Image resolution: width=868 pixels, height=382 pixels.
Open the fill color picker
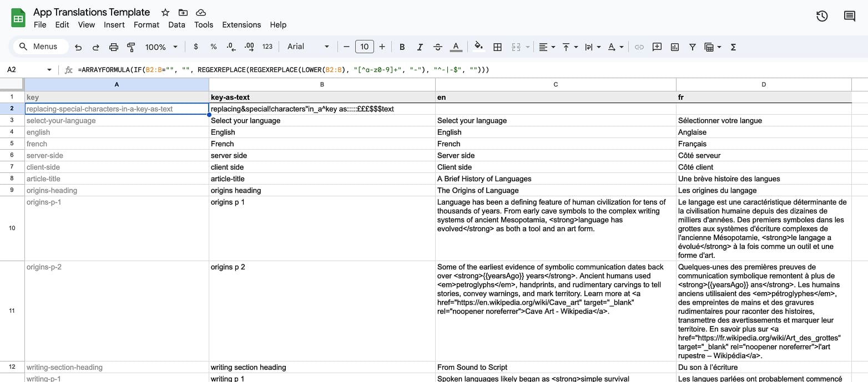click(x=479, y=47)
